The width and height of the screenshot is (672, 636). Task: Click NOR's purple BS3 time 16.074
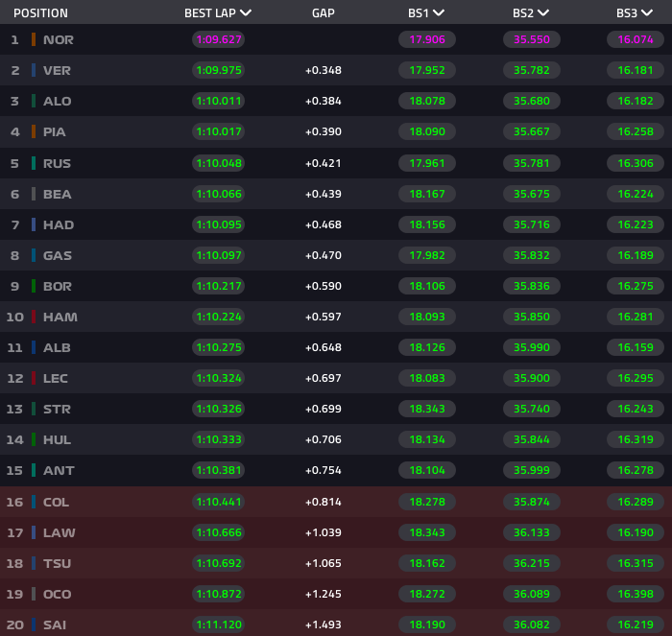635,39
